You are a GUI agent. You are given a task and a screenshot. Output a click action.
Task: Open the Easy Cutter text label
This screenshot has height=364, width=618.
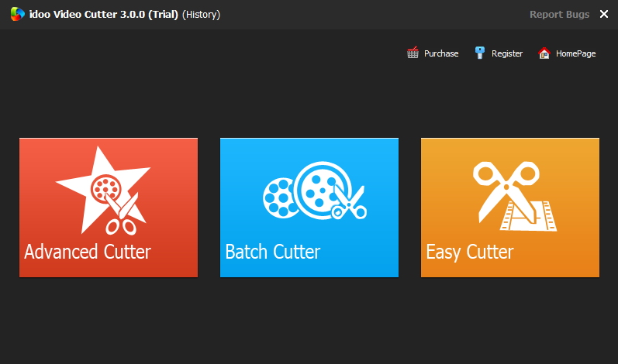coord(470,252)
